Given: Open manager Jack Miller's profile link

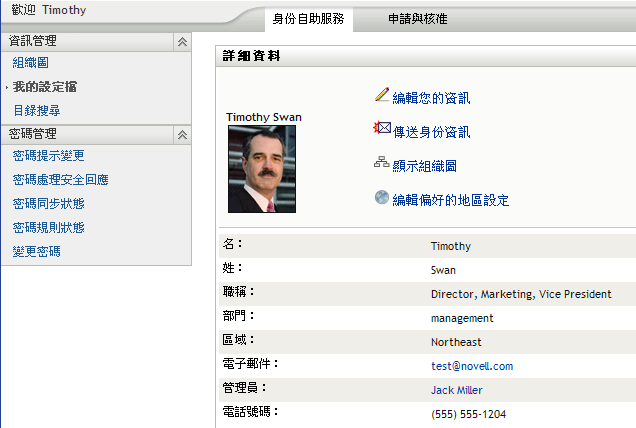Looking at the screenshot, I should [457, 390].
